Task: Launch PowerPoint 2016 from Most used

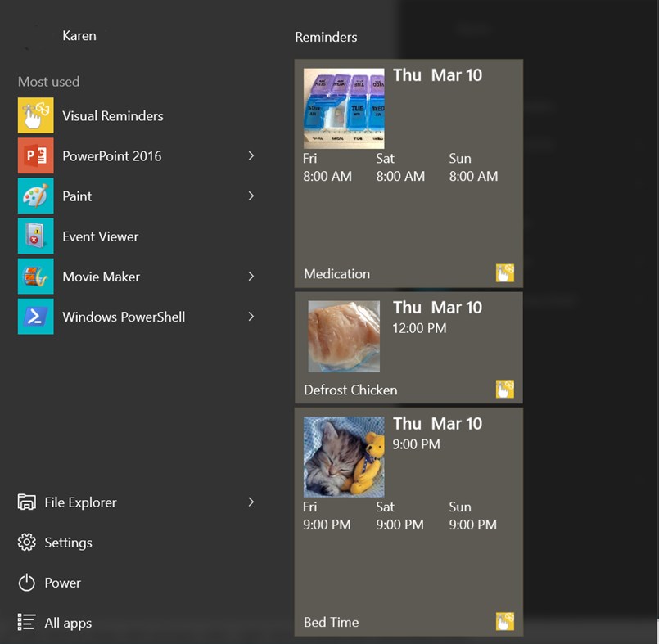Action: [113, 156]
